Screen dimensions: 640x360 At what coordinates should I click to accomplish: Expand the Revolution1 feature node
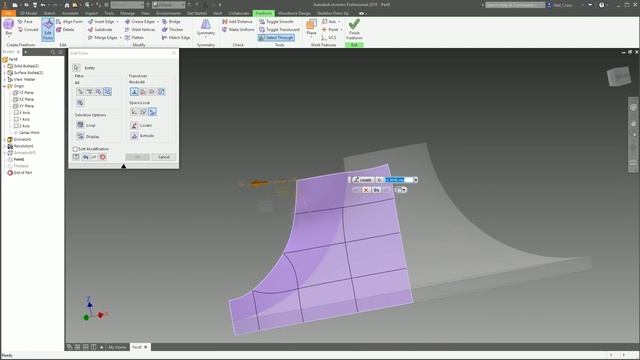(4, 146)
